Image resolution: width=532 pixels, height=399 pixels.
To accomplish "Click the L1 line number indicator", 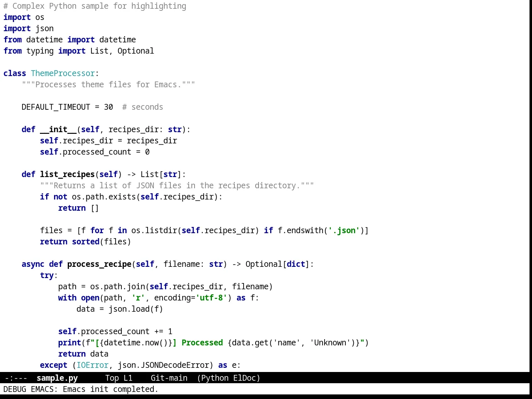I will (128, 378).
